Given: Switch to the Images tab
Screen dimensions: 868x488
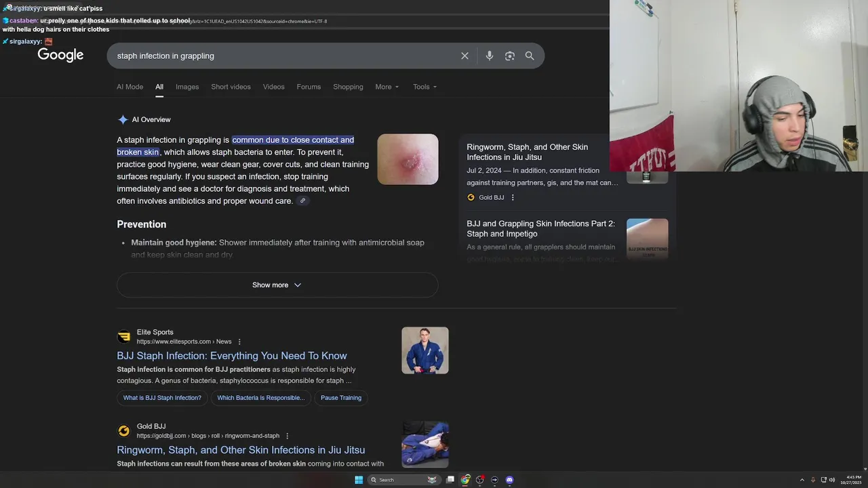Looking at the screenshot, I should (187, 87).
